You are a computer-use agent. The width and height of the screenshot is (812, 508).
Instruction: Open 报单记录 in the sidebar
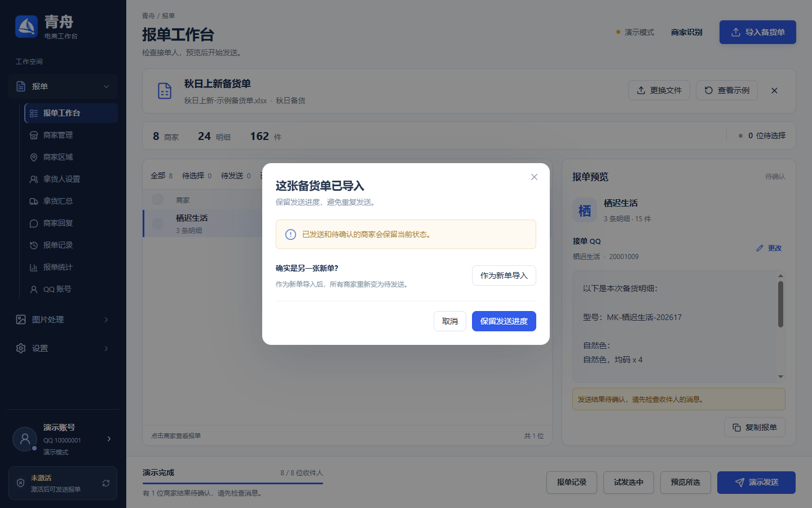[x=71, y=245]
